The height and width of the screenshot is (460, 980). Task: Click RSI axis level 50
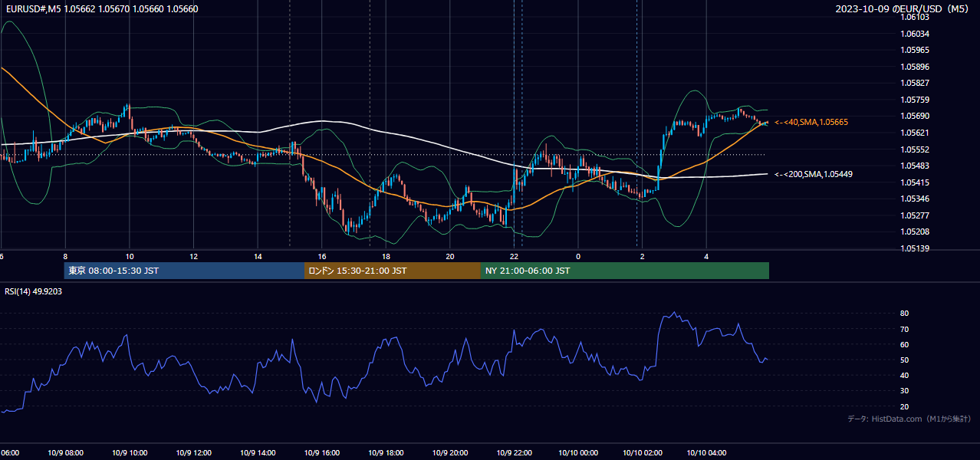pos(905,360)
